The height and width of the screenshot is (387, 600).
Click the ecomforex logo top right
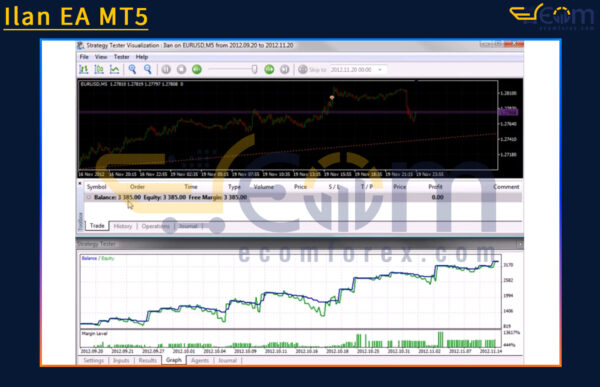(x=552, y=17)
